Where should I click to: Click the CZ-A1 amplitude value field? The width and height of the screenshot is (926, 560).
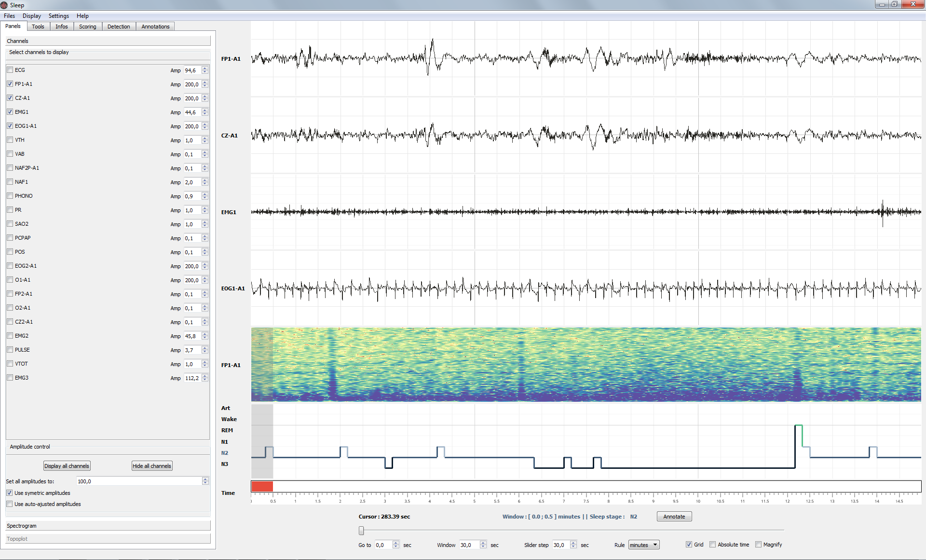[192, 98]
